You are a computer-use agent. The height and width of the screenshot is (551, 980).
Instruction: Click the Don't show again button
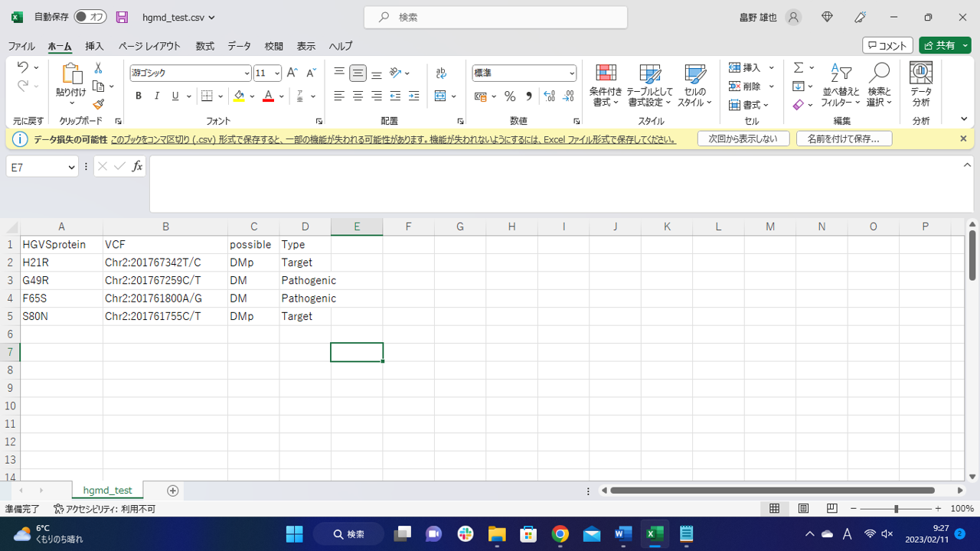pos(743,139)
